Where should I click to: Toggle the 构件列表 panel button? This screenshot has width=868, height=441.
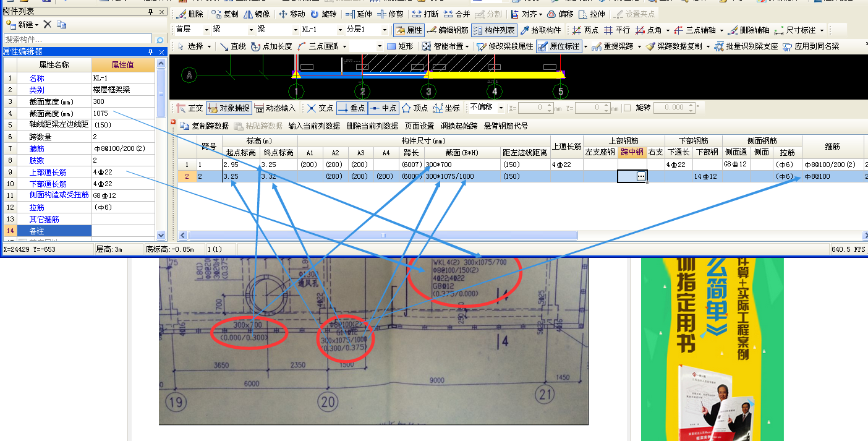(494, 30)
